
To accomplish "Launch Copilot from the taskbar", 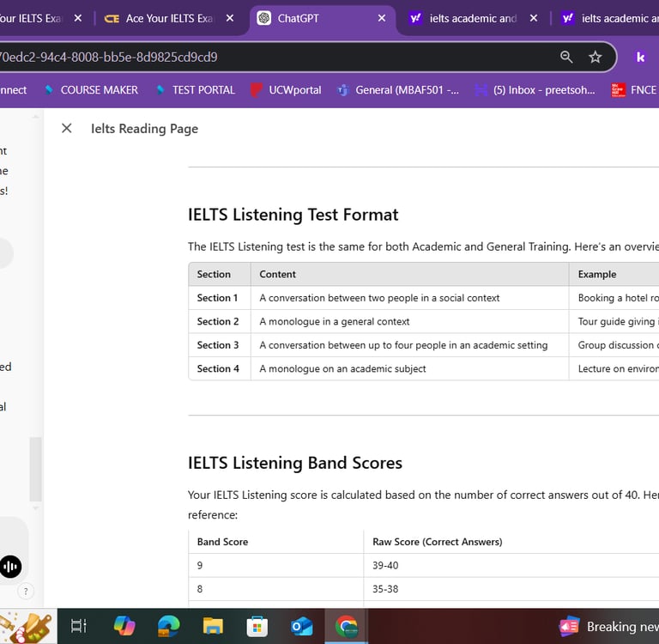I will pos(124,626).
